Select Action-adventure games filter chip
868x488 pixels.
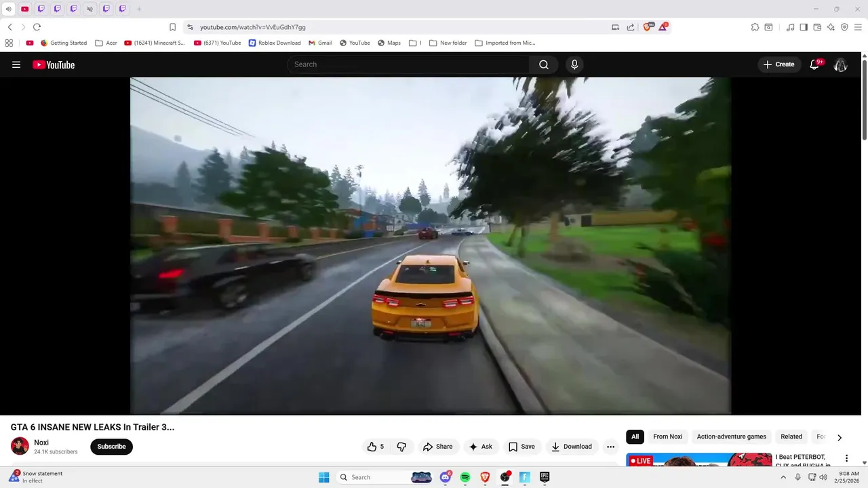[732, 436]
